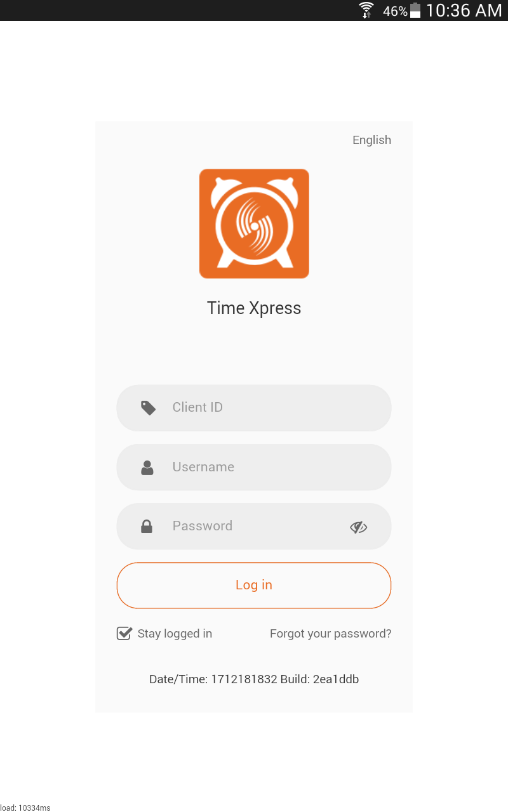The image size is (508, 812).
Task: Tap the 46% battery percentage
Action: (395, 11)
